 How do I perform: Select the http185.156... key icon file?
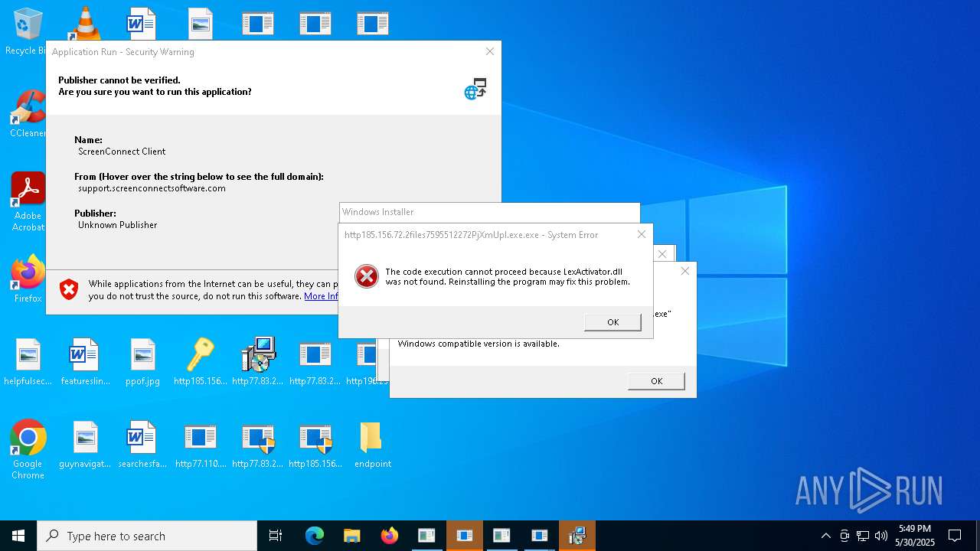(x=200, y=362)
